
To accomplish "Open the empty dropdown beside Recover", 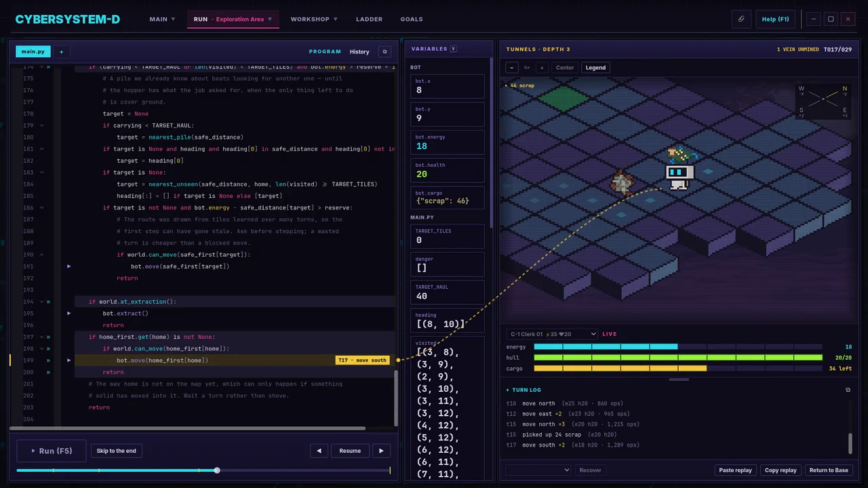I will [539, 470].
